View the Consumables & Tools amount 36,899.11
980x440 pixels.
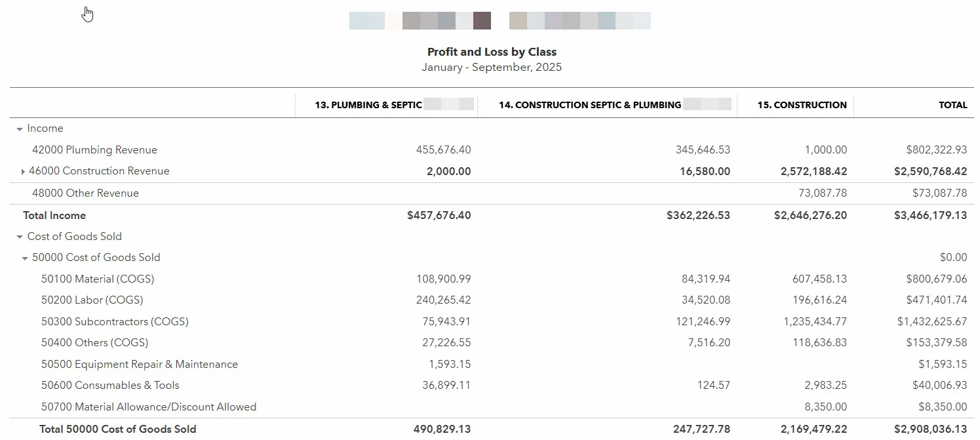[x=446, y=386]
